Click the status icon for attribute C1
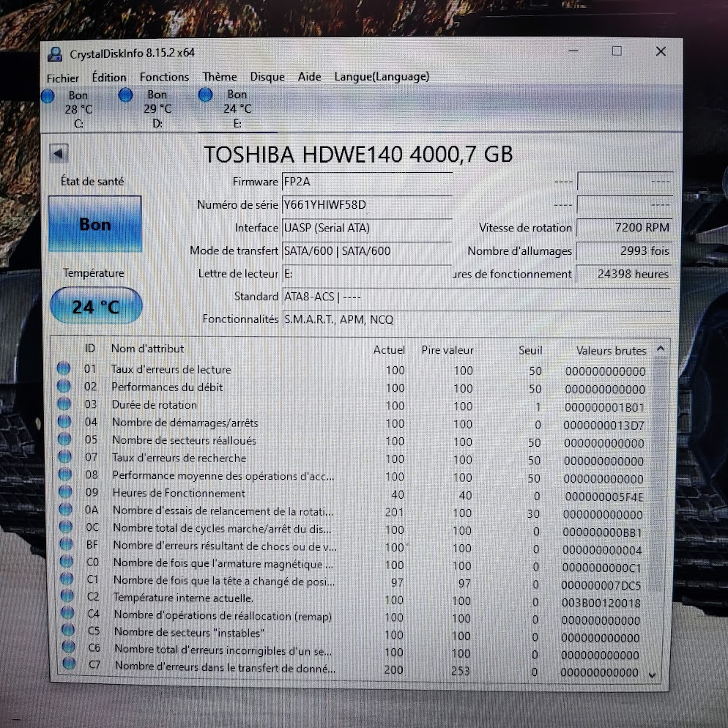 tap(67, 579)
